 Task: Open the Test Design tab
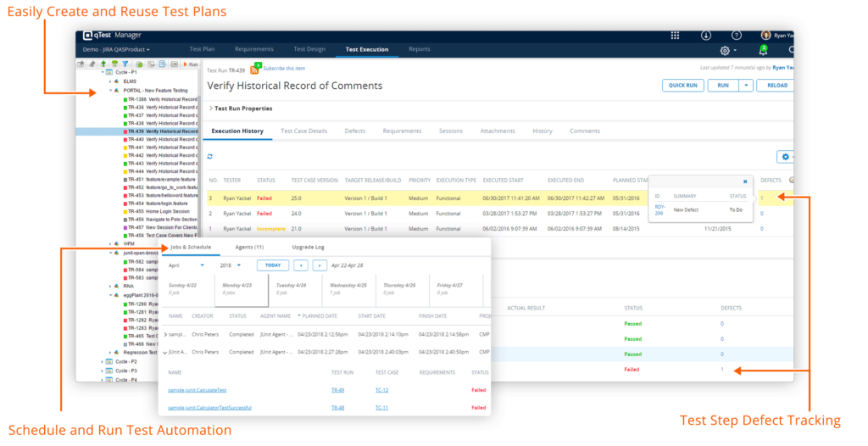[x=309, y=49]
